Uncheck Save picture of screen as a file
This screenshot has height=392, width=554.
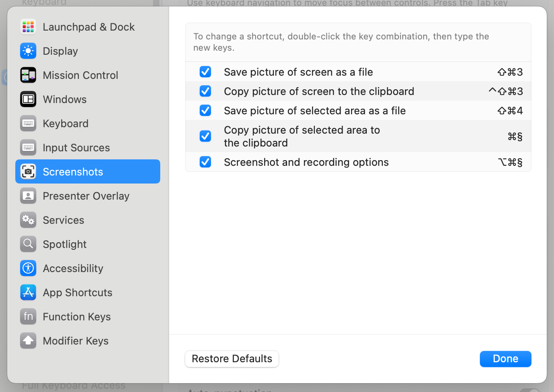pyautogui.click(x=205, y=72)
